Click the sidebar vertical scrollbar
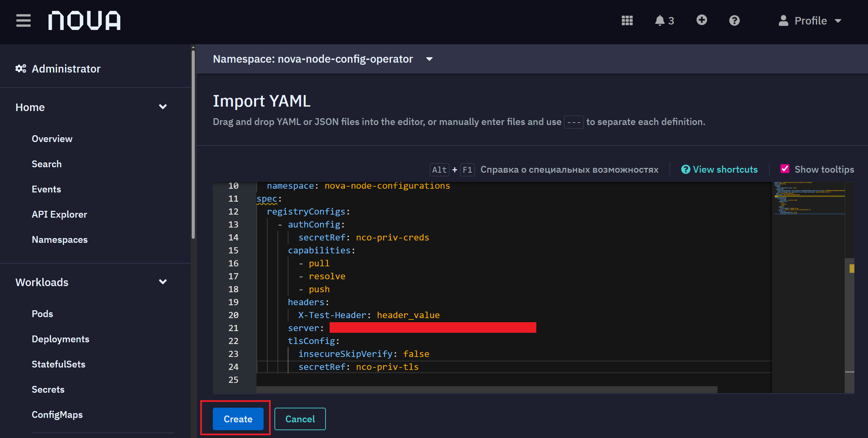Viewport: 868px width, 438px height. (x=193, y=144)
